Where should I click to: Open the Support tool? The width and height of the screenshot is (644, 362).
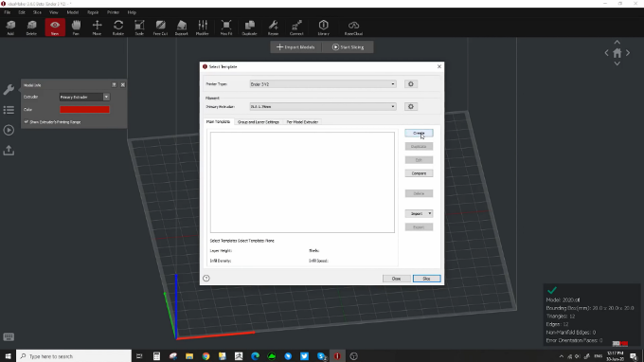coord(182,27)
